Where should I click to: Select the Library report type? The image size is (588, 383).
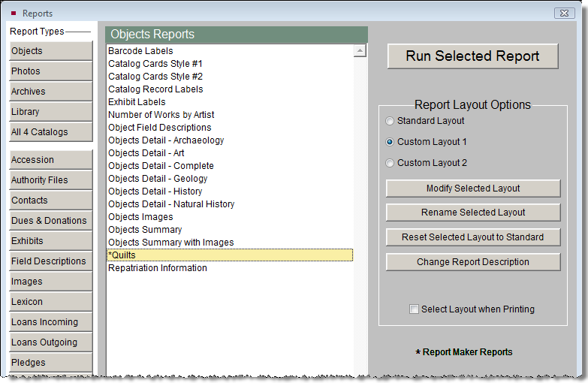click(x=50, y=112)
